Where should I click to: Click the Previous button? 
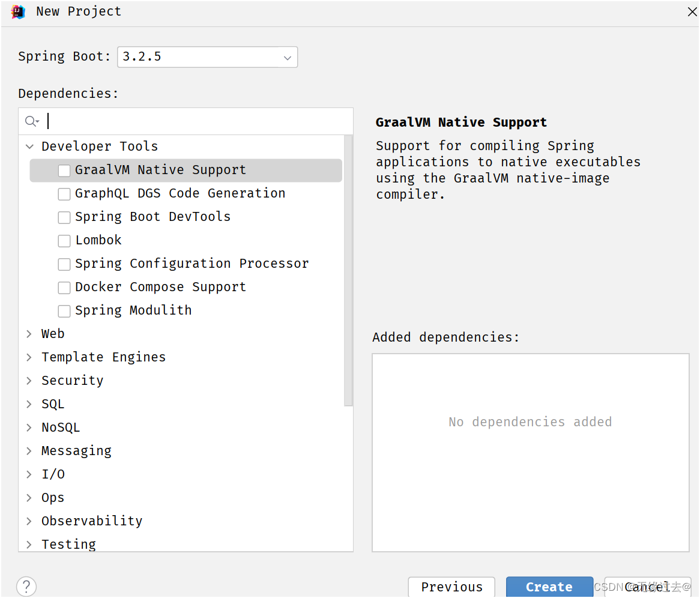[451, 587]
